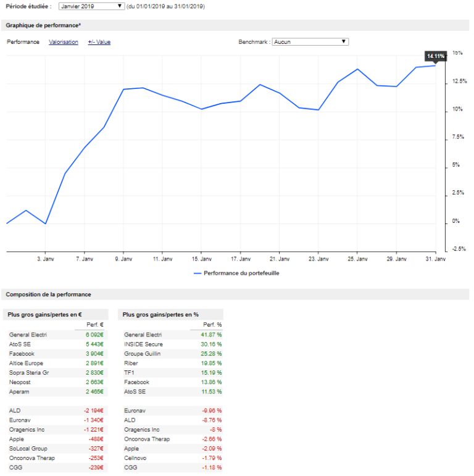Screen dimensions: 474x476
Task: Open the Valorisation chart view
Action: click(64, 42)
